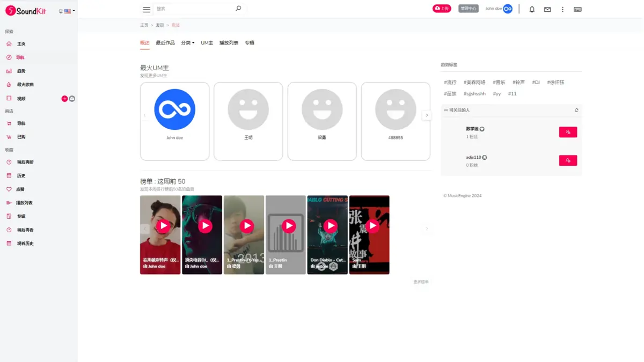
Task: Open 点赞 heart item in sidebar
Action: [20, 189]
